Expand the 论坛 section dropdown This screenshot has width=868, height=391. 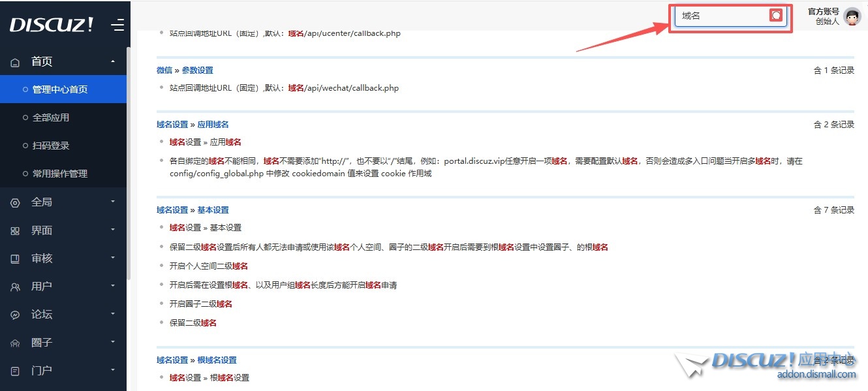click(112, 315)
